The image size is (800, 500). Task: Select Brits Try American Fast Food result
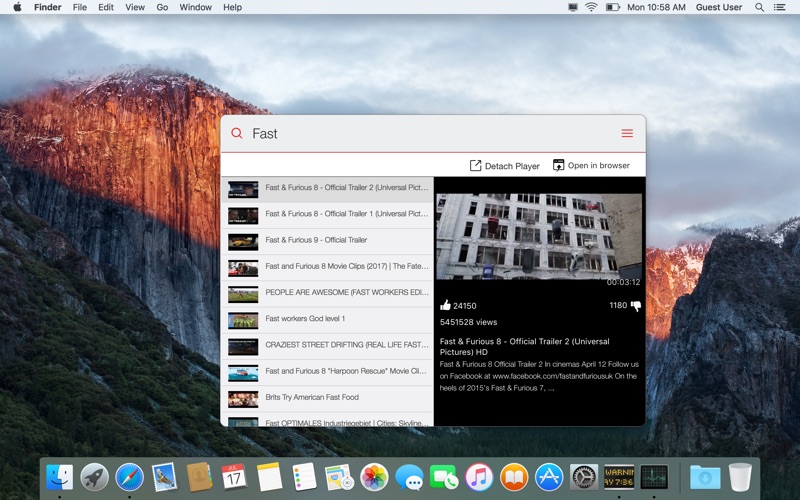click(x=327, y=398)
